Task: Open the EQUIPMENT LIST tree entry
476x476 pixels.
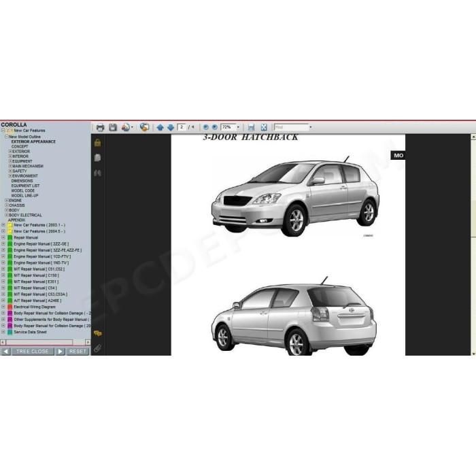Action: coord(26,186)
